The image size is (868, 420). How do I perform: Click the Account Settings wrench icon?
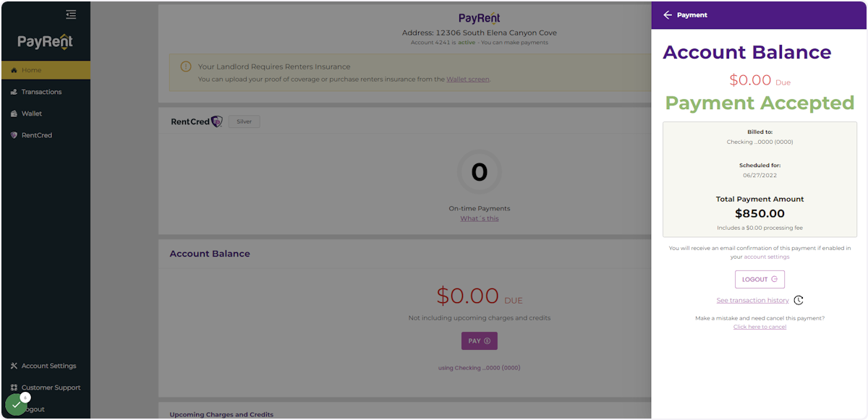pyautogui.click(x=13, y=366)
